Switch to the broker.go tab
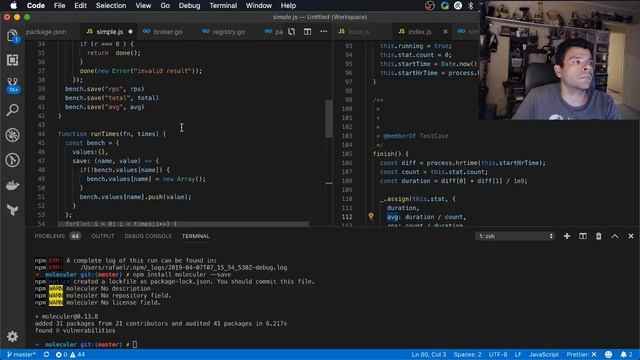Image resolution: width=640 pixels, height=360 pixels. (x=167, y=31)
